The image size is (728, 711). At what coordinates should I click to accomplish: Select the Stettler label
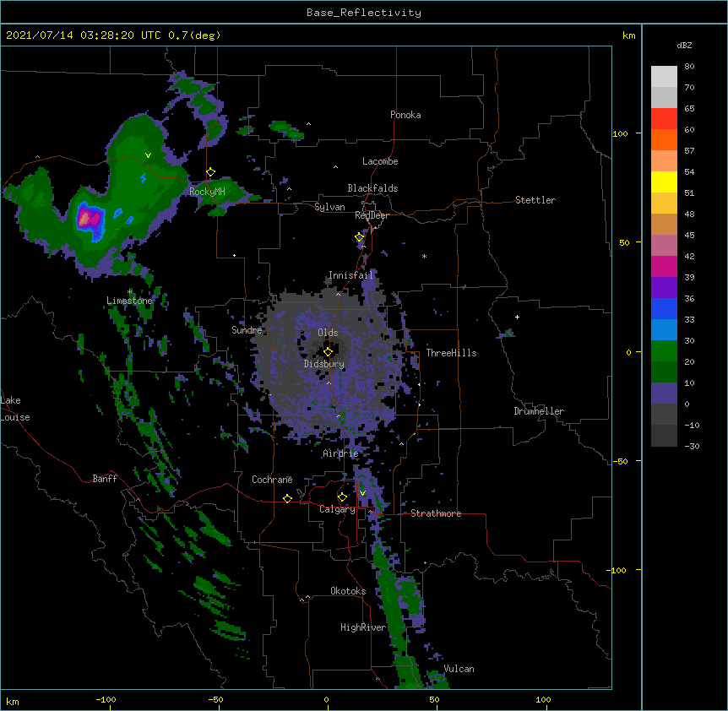tap(535, 200)
